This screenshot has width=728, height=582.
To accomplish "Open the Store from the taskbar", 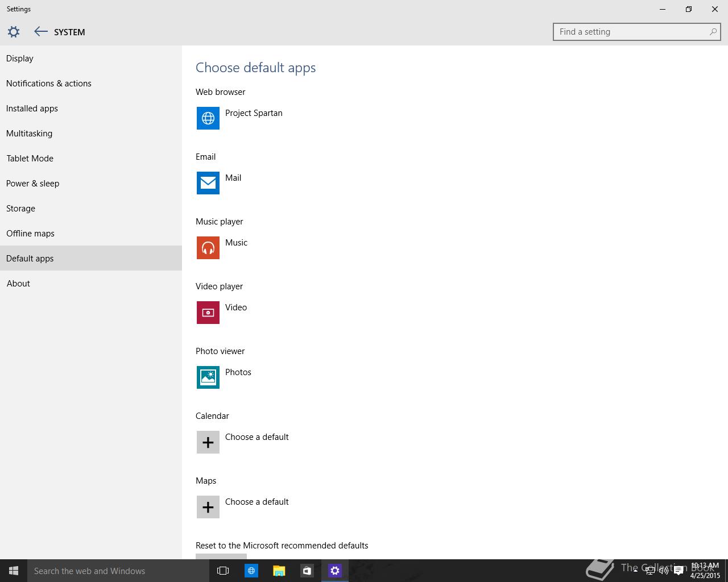I will [307, 571].
